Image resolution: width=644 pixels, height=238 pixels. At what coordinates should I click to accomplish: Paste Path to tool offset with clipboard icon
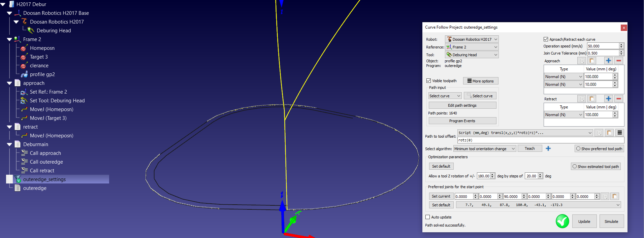click(609, 133)
